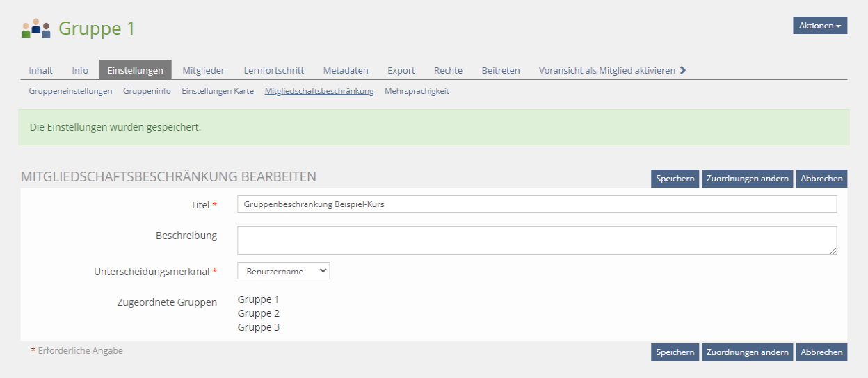Click the chevron arrow after the tab list
Image resolution: width=868 pixels, height=378 pixels.
(x=683, y=70)
